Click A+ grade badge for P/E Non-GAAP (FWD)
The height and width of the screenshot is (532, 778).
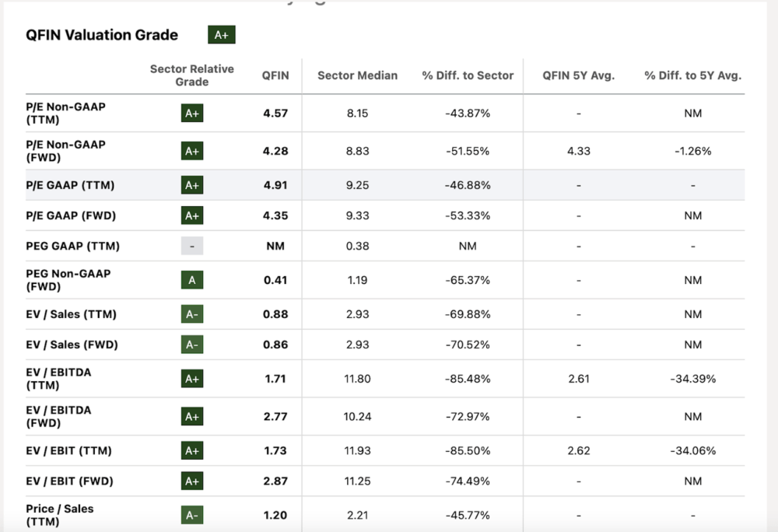click(x=192, y=151)
